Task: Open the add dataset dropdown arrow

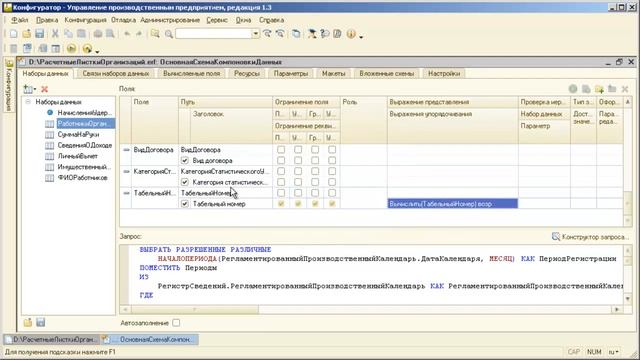Action: (x=35, y=89)
